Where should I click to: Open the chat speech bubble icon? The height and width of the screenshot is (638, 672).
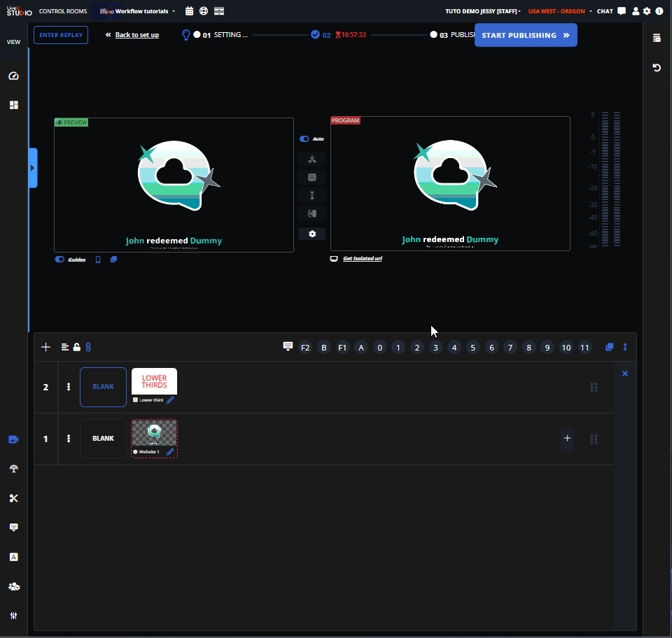click(x=622, y=11)
